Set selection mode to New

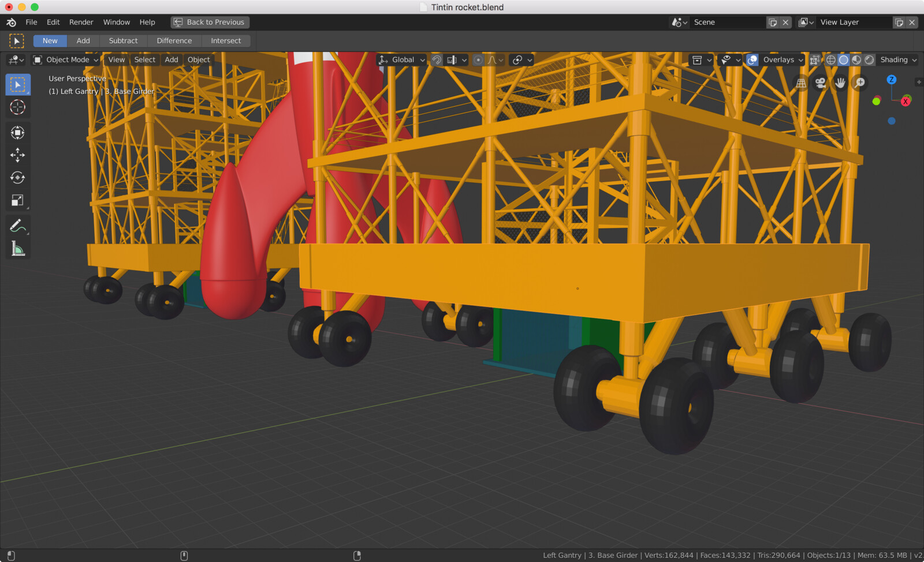(50, 40)
